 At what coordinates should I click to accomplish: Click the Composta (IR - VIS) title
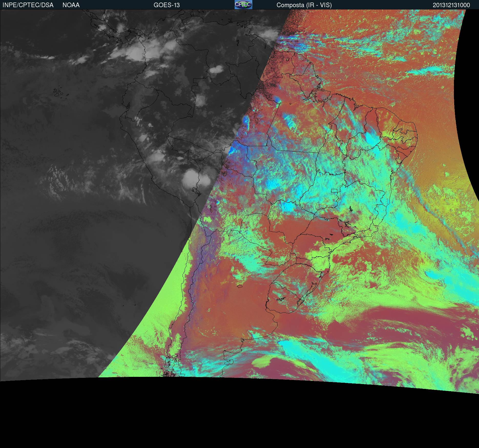(x=304, y=5)
